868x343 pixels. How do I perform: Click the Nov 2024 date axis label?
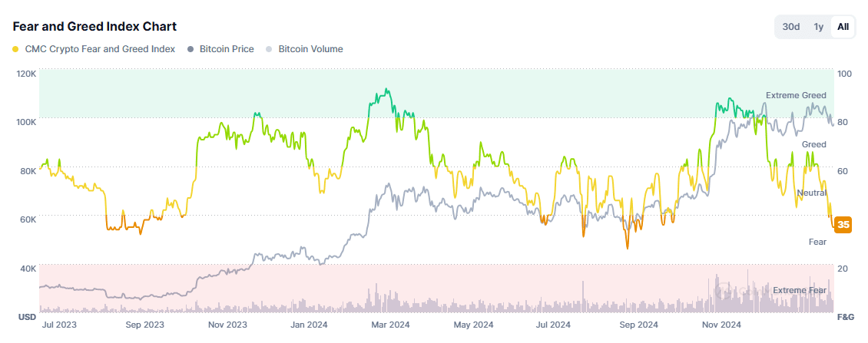(722, 325)
